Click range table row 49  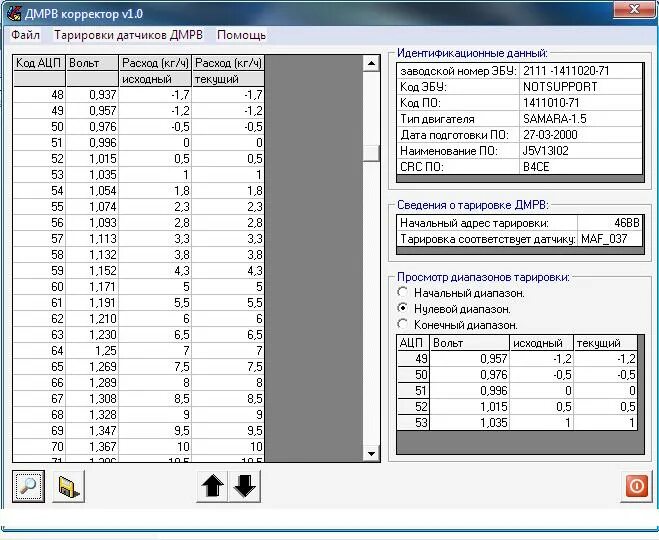coord(517,358)
